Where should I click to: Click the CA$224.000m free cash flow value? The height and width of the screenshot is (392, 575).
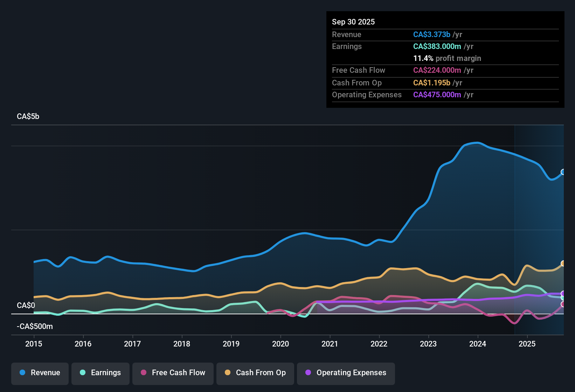pyautogui.click(x=437, y=70)
